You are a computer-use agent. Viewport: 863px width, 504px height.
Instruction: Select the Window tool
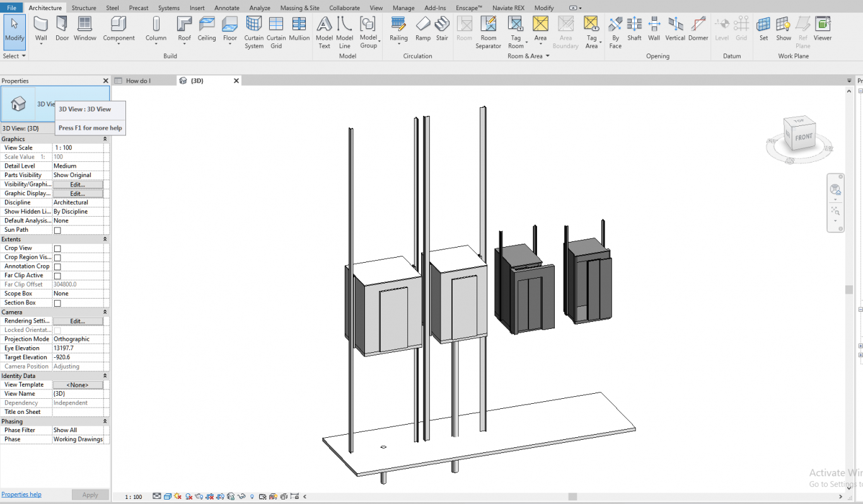(x=84, y=29)
